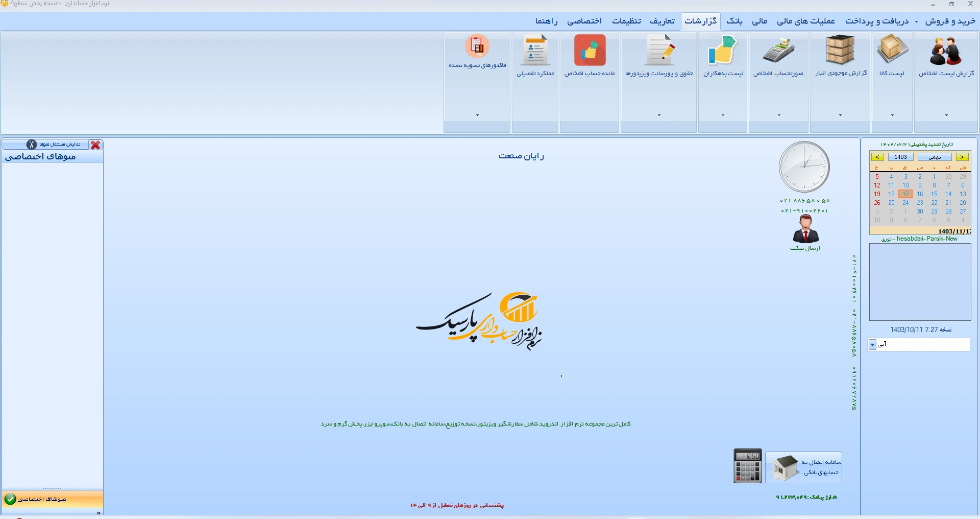Switch to the بانک tab
This screenshot has height=519, width=980.
point(734,21)
